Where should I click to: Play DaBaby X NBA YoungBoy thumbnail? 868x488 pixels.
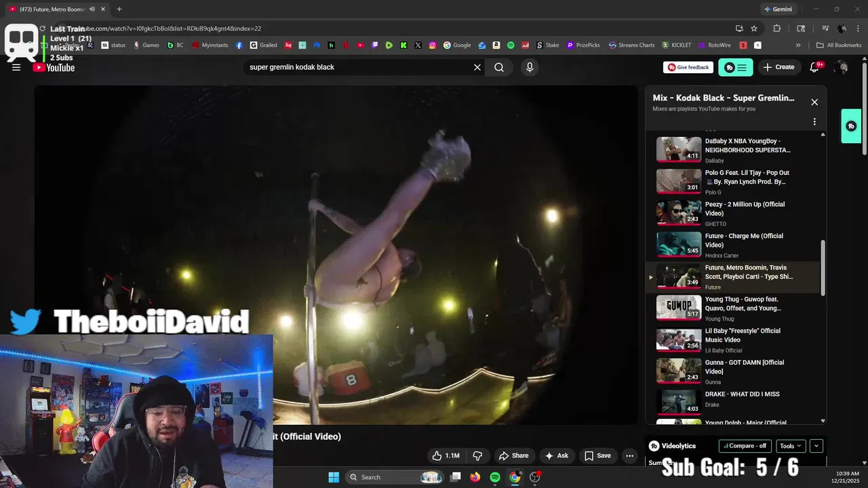679,149
